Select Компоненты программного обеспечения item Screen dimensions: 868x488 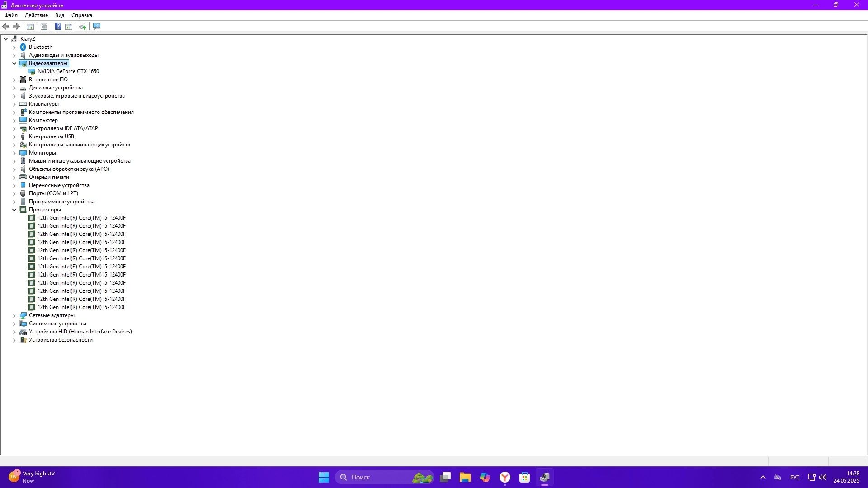tap(81, 112)
